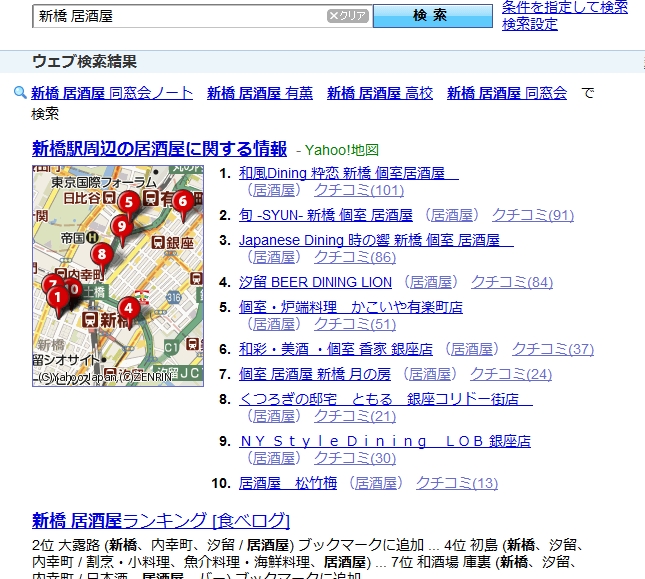Click 居酒屋 category link beside 旬 -SYUN-
Viewport: 645px width, 579px height.
click(452, 215)
